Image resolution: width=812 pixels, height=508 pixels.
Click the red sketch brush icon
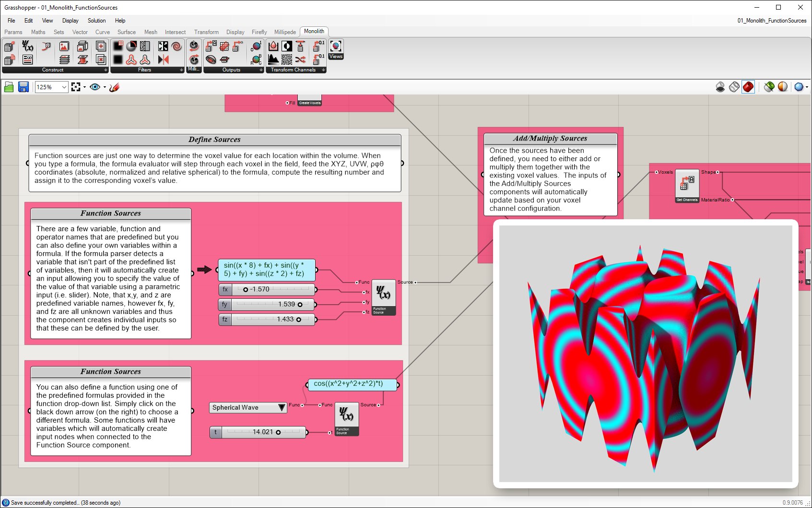[x=114, y=87]
